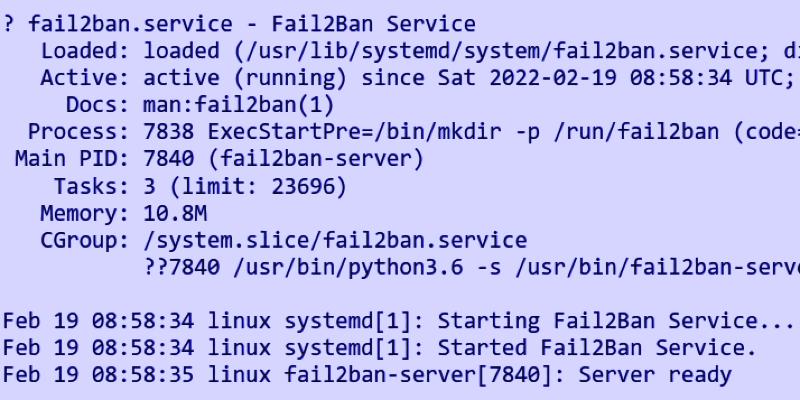Click the ExecStartPre=/bin/mkdir command text

coord(355,132)
